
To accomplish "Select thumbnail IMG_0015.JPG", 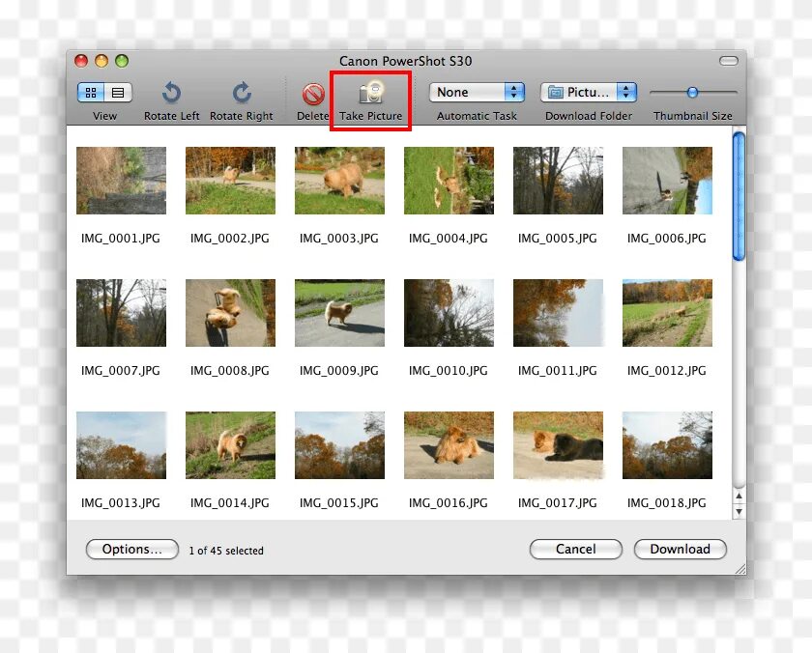I will click(339, 445).
